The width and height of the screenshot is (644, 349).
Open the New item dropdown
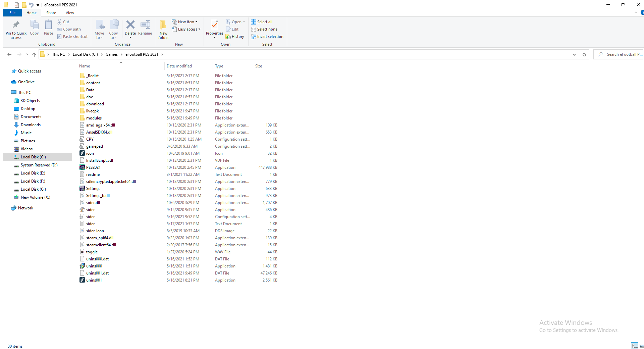click(x=184, y=22)
